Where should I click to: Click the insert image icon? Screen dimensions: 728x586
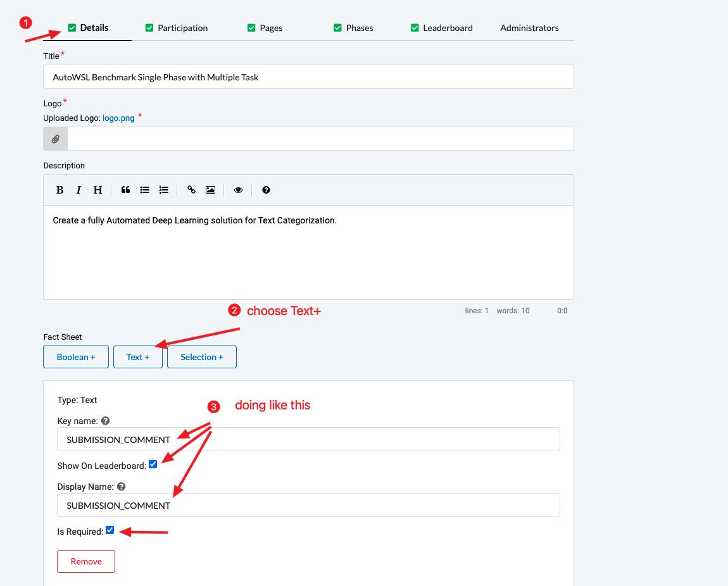(x=210, y=190)
